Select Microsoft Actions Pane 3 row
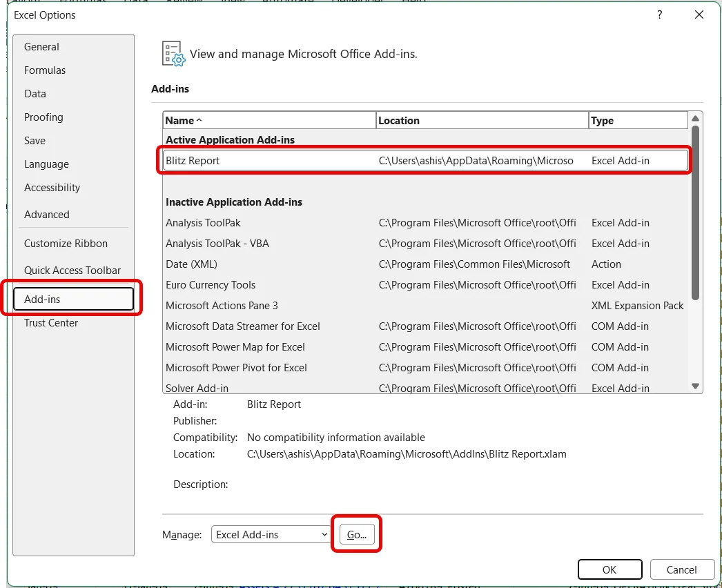The width and height of the screenshot is (722, 588). 425,306
